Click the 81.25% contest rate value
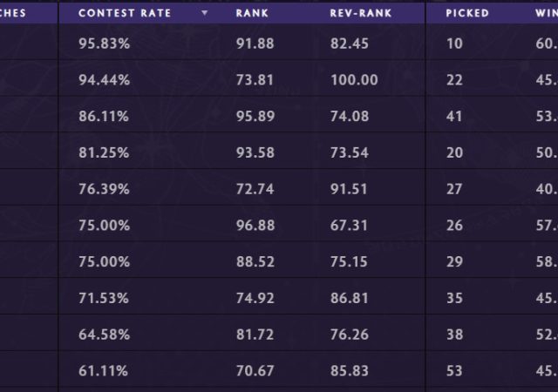Viewport: 558px width, 392px height. pyautogui.click(x=103, y=152)
